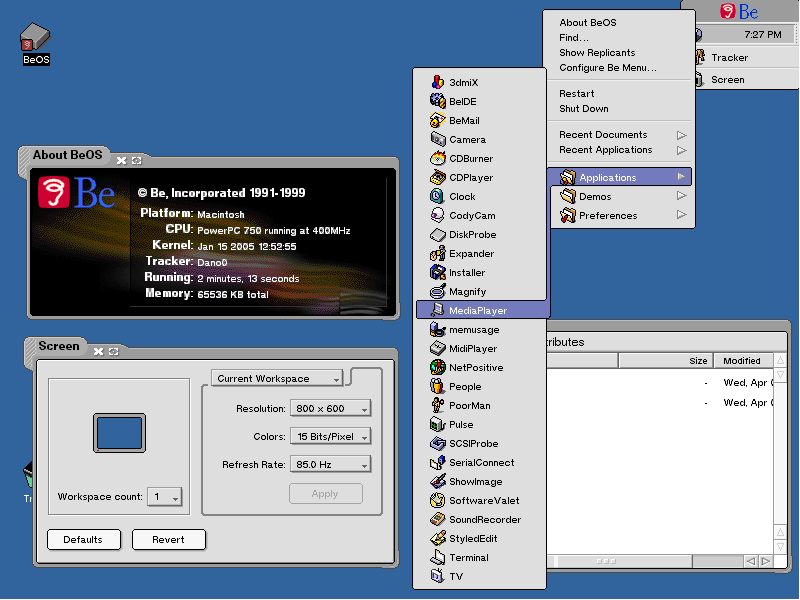Open the Magnify tool
Image resolution: width=800 pixels, height=600 pixels.
point(479,291)
